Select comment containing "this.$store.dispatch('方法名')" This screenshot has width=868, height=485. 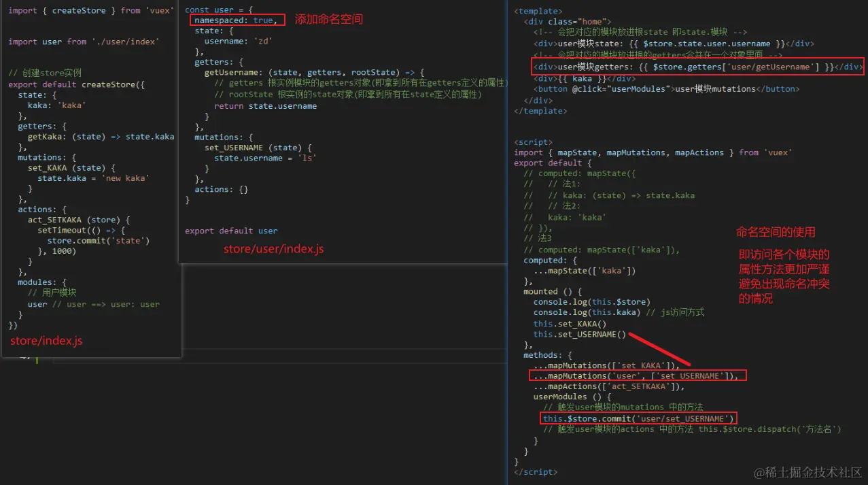coord(692,429)
